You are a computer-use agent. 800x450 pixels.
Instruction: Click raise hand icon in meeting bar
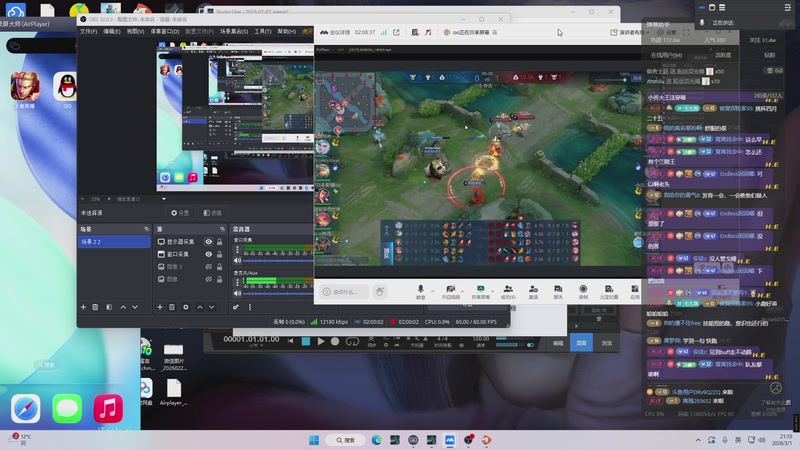pyautogui.click(x=380, y=292)
